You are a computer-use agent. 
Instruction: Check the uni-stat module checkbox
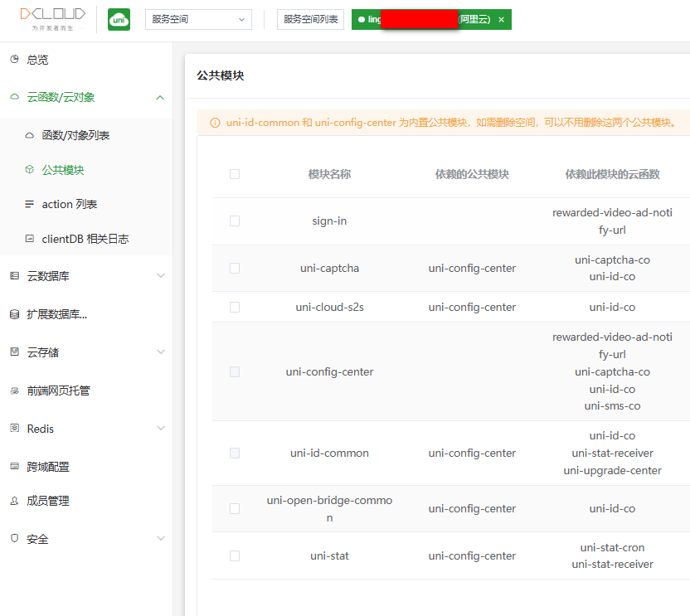click(235, 556)
